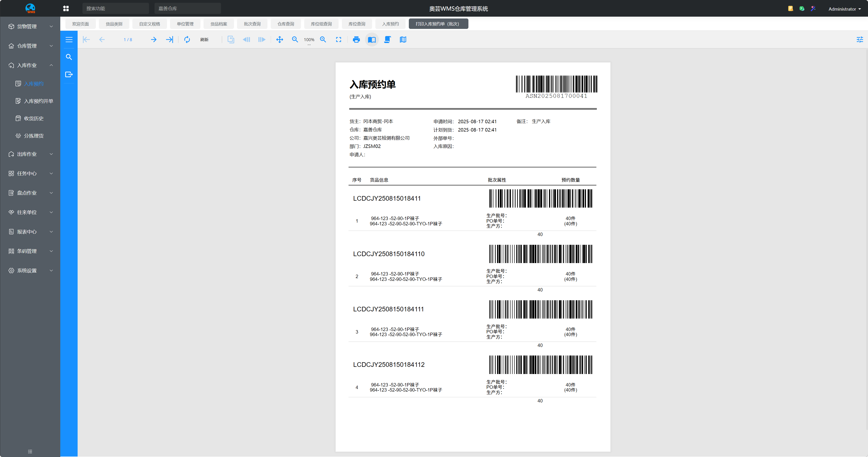Click the refresh circular arrow icon
868x457 pixels.
(187, 40)
